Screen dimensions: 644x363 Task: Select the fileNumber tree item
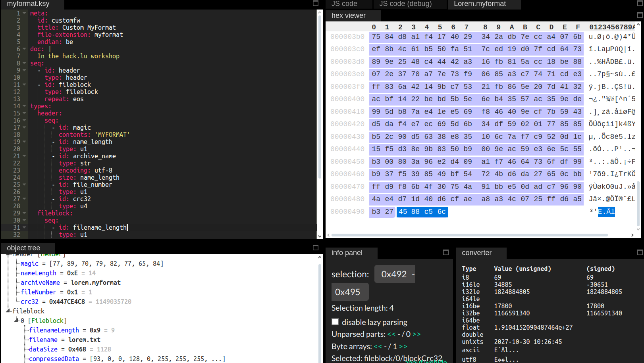click(56, 292)
